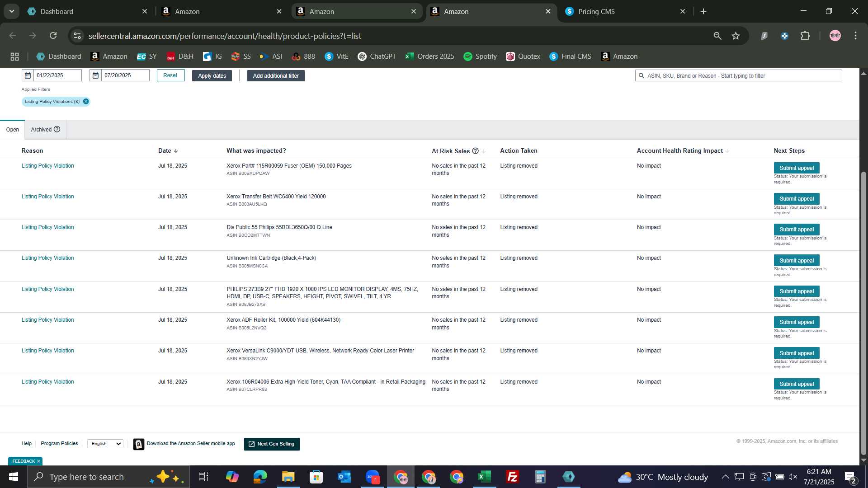Open the tab search dropdown arrow
Viewport: 868px width, 488px height.
[12, 11]
